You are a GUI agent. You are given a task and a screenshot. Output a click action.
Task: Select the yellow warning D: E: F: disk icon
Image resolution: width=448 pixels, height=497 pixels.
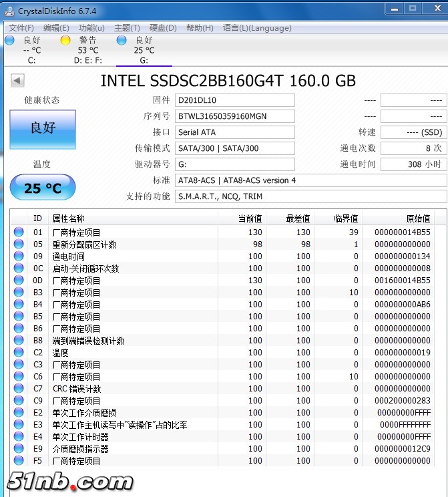(65, 41)
